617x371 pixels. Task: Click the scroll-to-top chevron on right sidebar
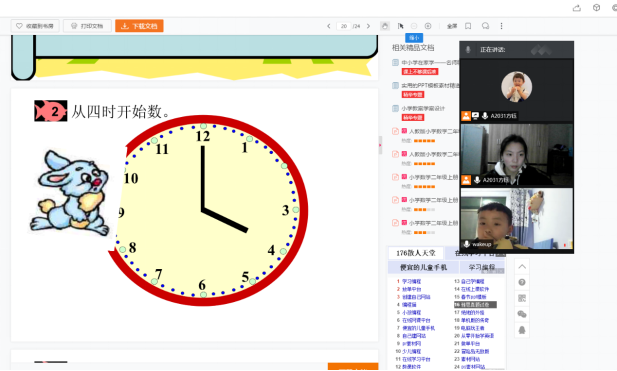[x=522, y=267]
